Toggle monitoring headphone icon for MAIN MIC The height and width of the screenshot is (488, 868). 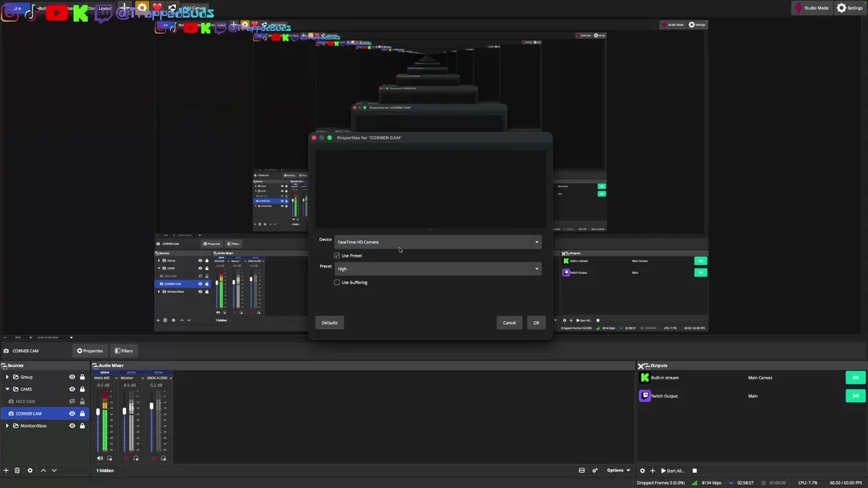110,458
